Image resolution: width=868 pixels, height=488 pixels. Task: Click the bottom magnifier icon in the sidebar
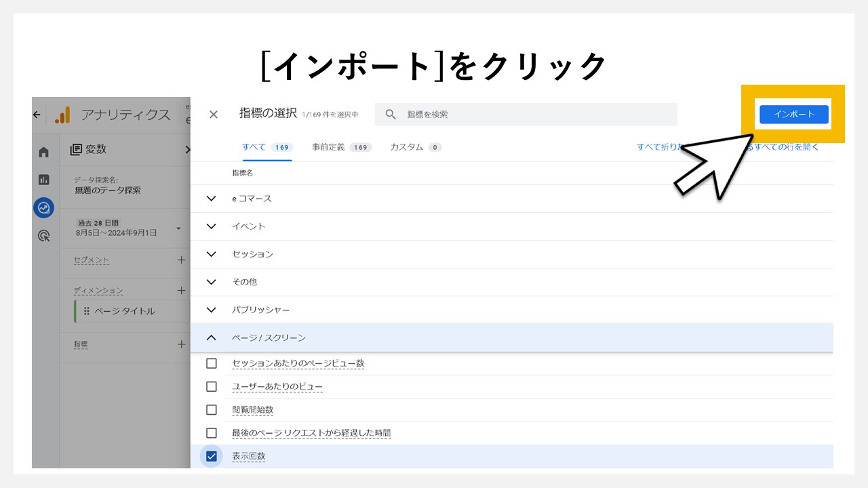pos(43,235)
